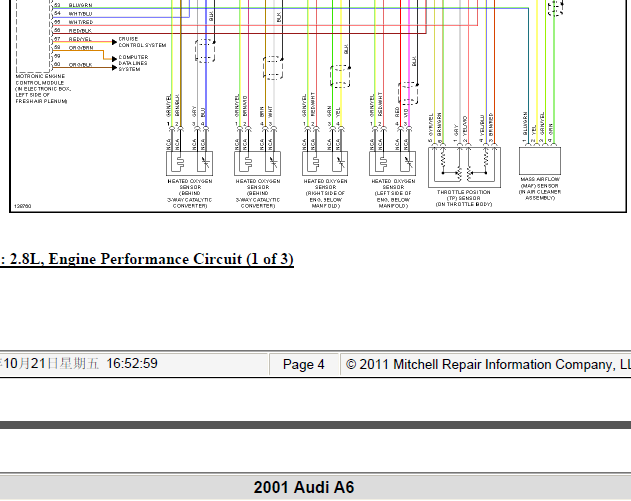This screenshot has width=631, height=501.
Task: Click the RED/YEL wire label at pin 57
Action: point(80,39)
